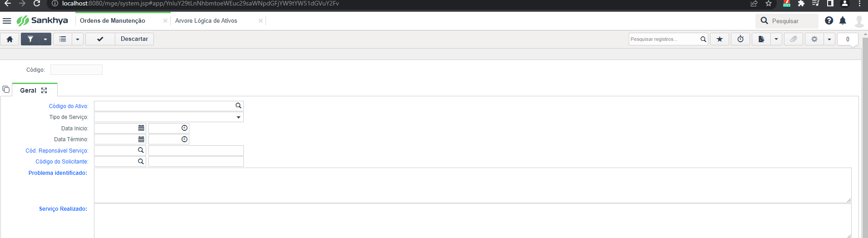868x238 pixels.
Task: Open the hamburger main menu
Action: tap(7, 21)
